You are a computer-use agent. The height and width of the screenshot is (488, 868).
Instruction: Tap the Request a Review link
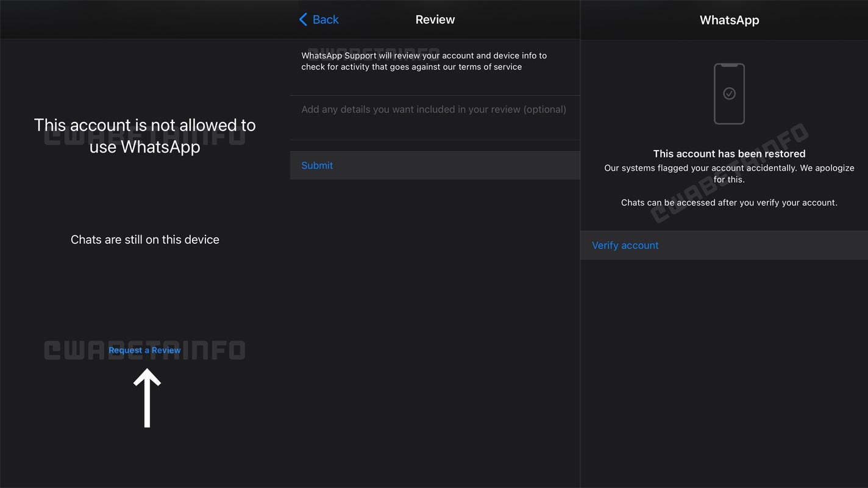(144, 350)
